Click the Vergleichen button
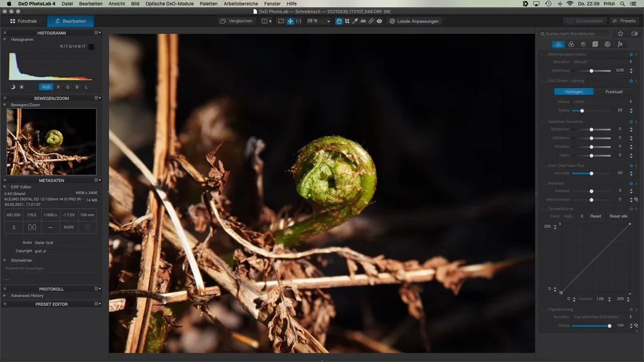Viewport: 644px width, 362px height. pos(237,21)
